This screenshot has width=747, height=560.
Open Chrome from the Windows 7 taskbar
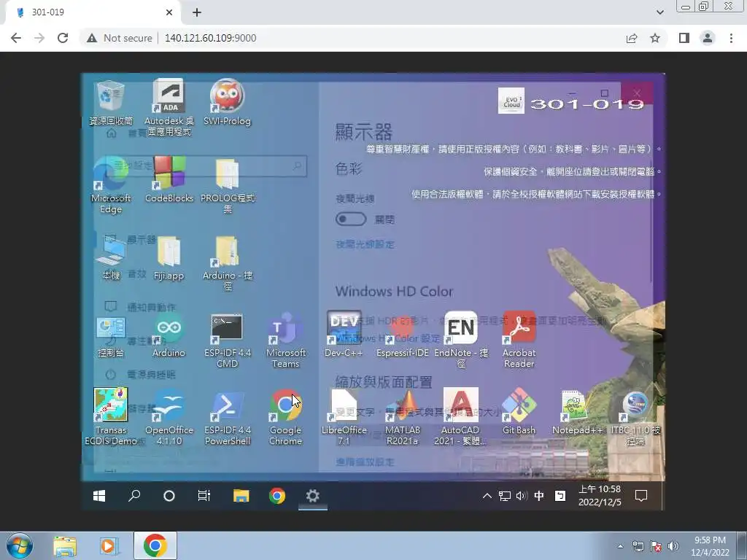[155, 545]
